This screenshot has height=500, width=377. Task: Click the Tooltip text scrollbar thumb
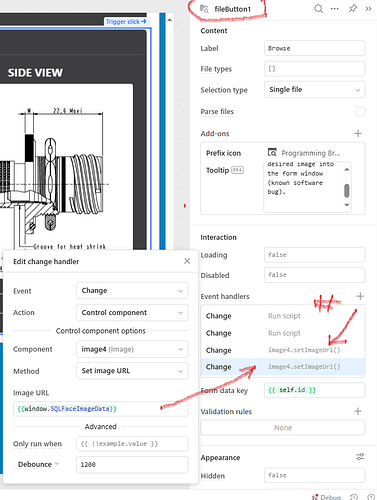pos(347,191)
